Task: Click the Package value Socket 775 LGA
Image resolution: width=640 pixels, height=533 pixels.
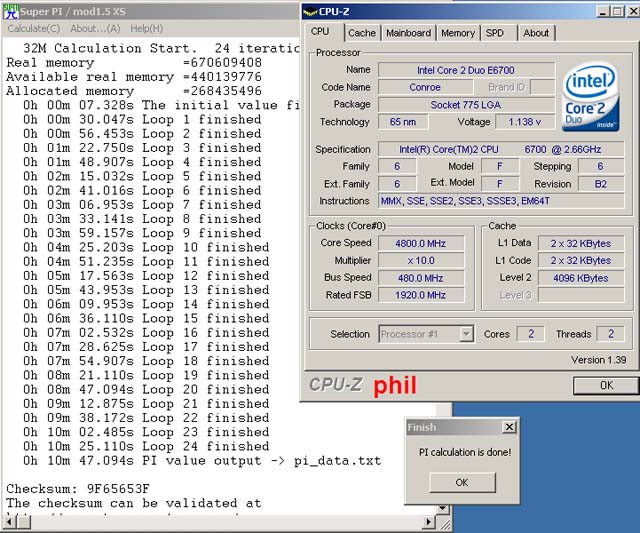Action: (x=466, y=105)
